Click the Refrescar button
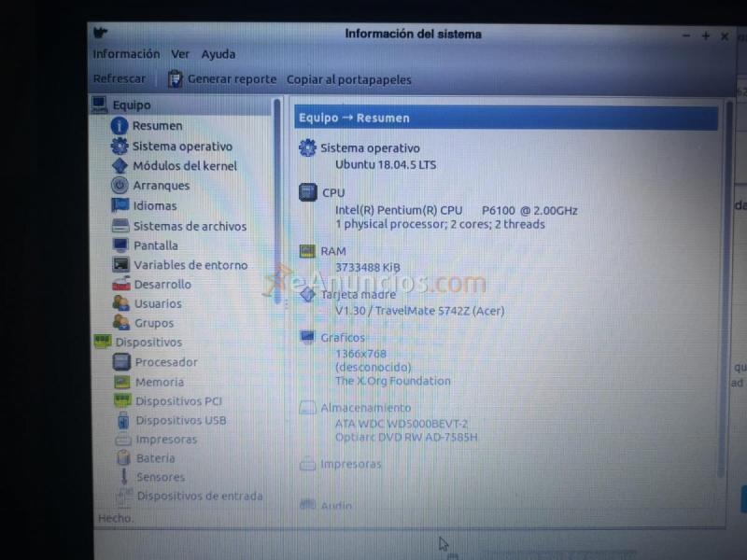 pyautogui.click(x=119, y=77)
